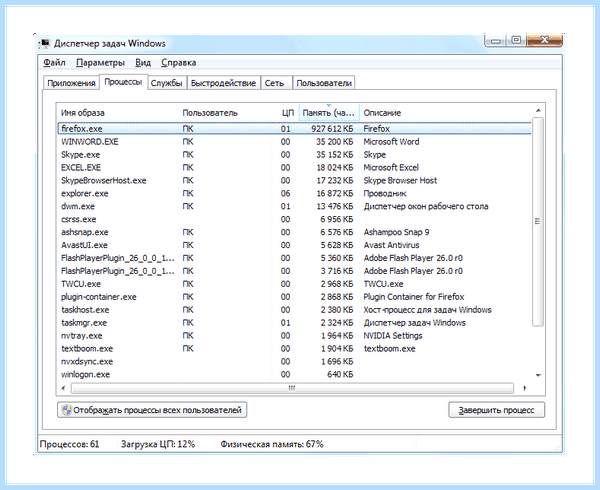Switch to the Приложения tab
The height and width of the screenshot is (490, 600).
[71, 83]
